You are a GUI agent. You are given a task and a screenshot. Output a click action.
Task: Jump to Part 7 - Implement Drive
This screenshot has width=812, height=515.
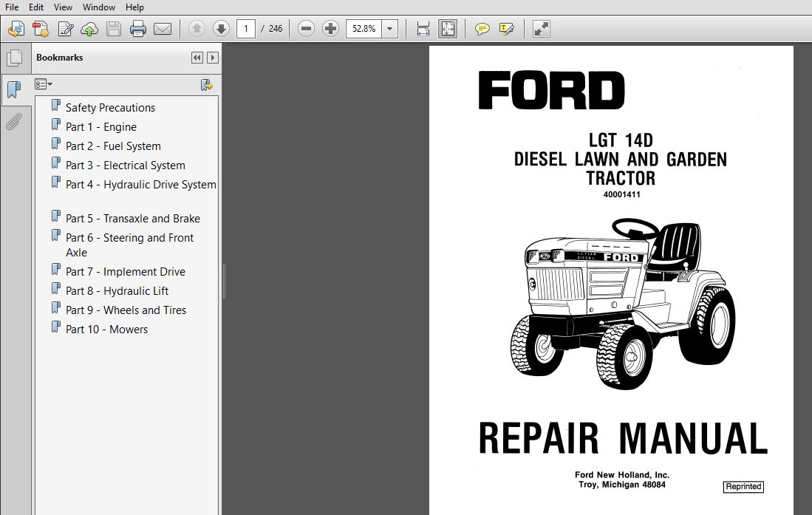click(126, 271)
